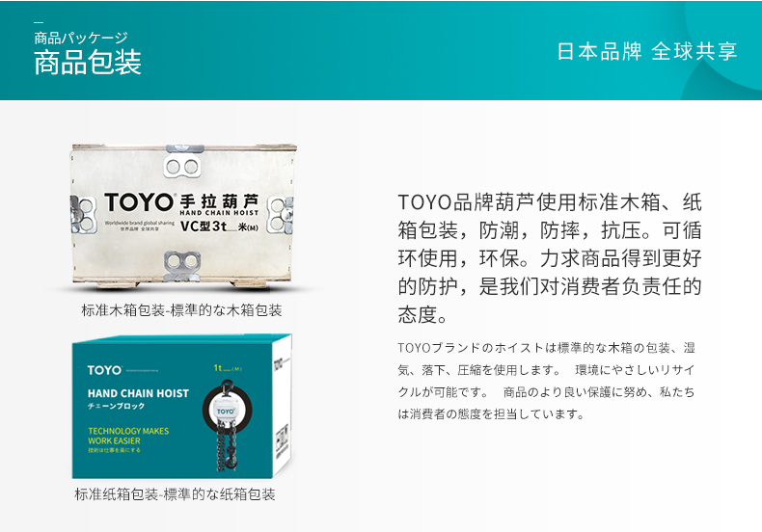Click the VC型3t label on crate

[204, 226]
